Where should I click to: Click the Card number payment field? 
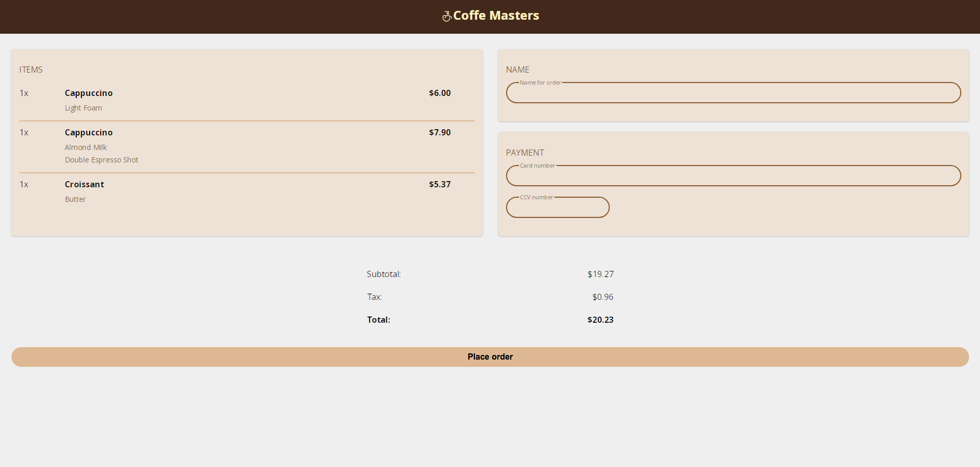733,176
